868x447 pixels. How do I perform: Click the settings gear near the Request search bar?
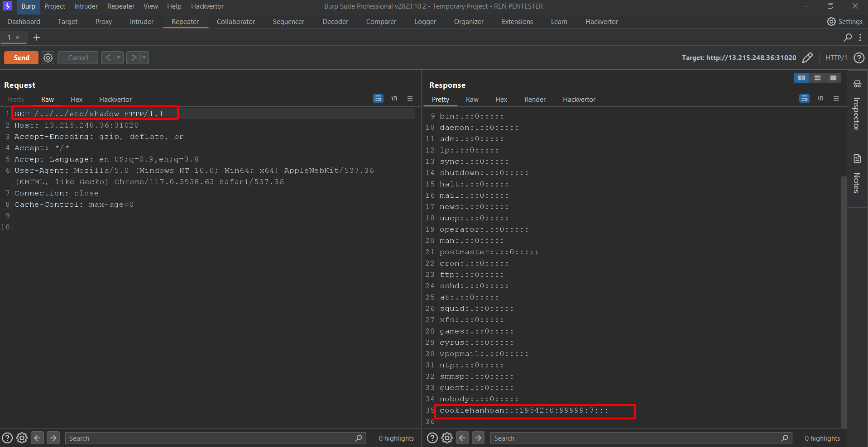(x=22, y=437)
